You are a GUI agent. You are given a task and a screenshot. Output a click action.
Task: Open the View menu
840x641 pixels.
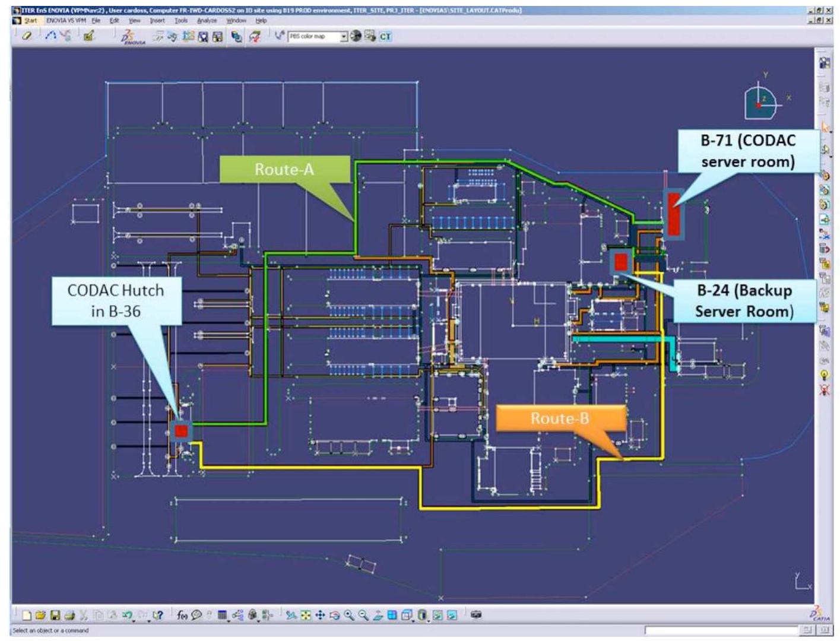pyautogui.click(x=135, y=20)
